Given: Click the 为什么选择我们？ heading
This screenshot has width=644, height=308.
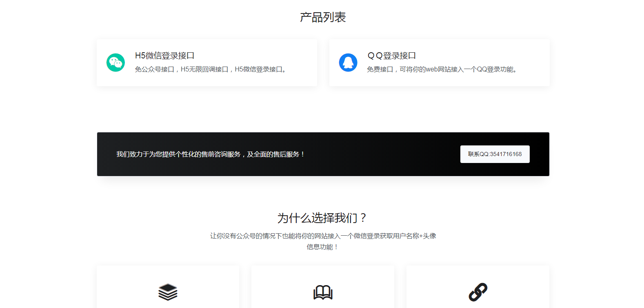Looking at the screenshot, I should coord(323,218).
